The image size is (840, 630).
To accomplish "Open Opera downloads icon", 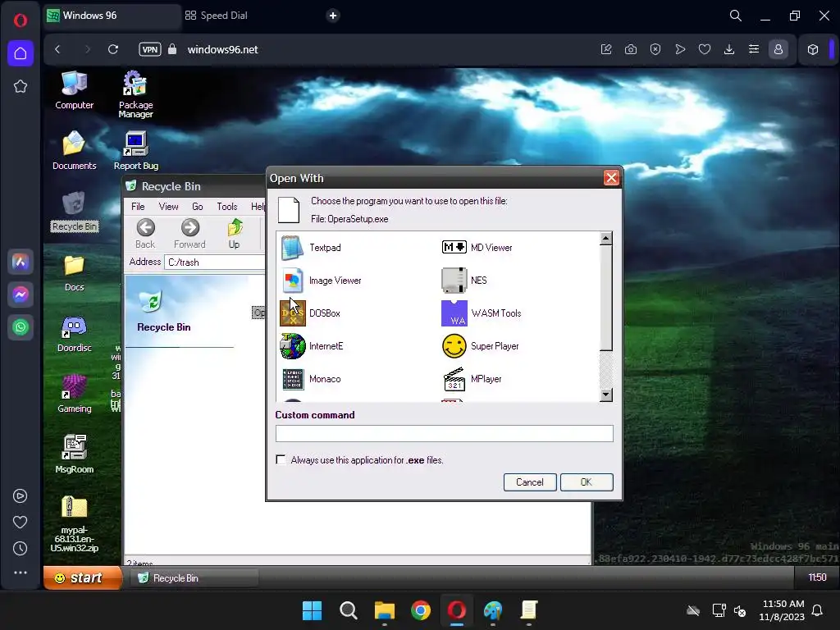I will 728,49.
